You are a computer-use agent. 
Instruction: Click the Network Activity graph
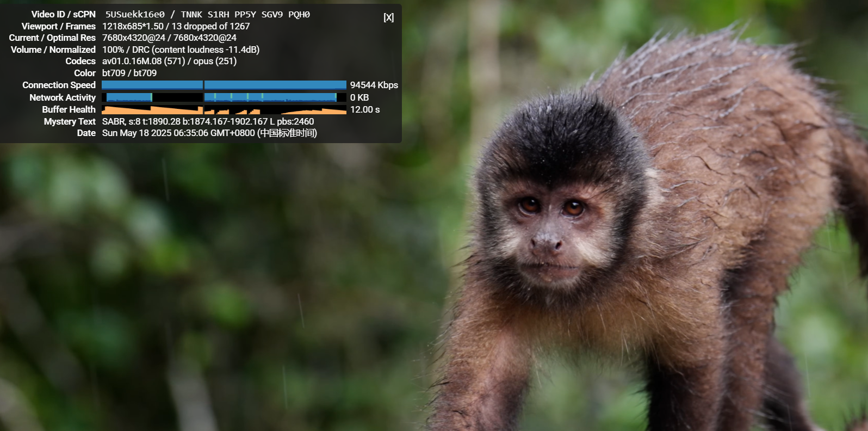(224, 97)
